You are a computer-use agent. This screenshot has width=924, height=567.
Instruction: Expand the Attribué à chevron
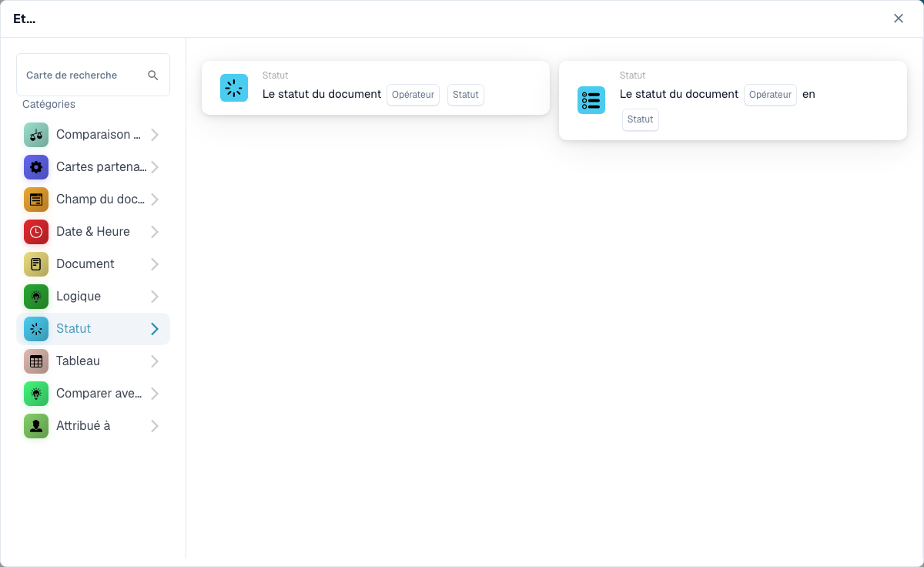(x=155, y=426)
